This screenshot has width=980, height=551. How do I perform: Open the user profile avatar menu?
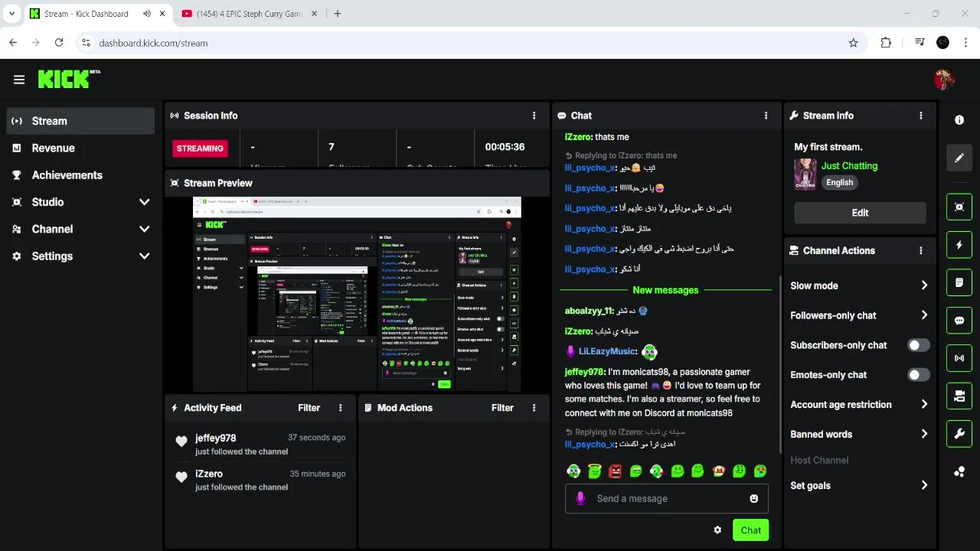tap(943, 79)
